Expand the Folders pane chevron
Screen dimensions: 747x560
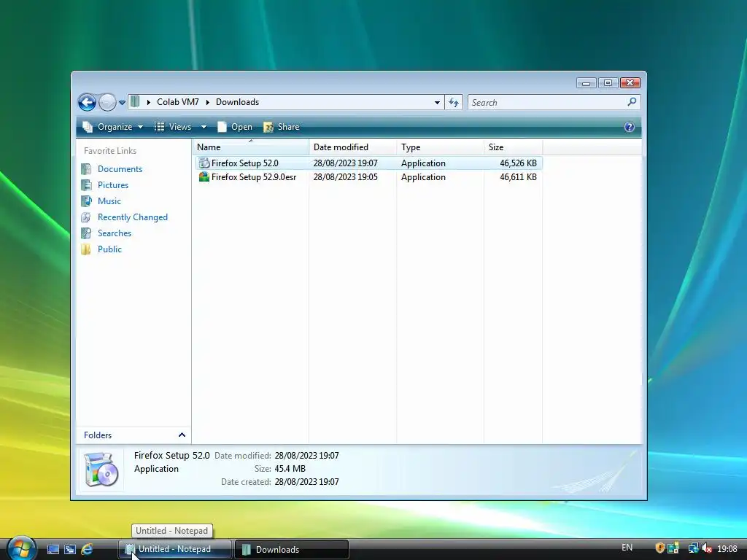coord(182,435)
